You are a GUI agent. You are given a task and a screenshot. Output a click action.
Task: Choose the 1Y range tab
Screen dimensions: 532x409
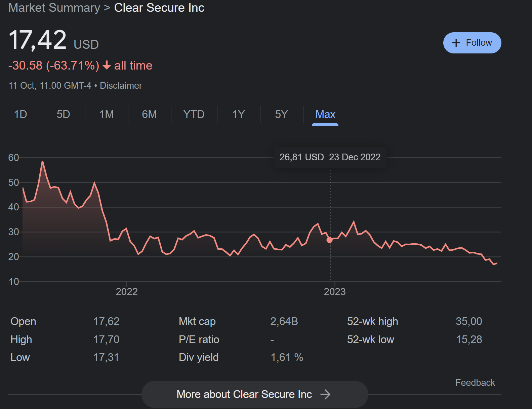(239, 114)
